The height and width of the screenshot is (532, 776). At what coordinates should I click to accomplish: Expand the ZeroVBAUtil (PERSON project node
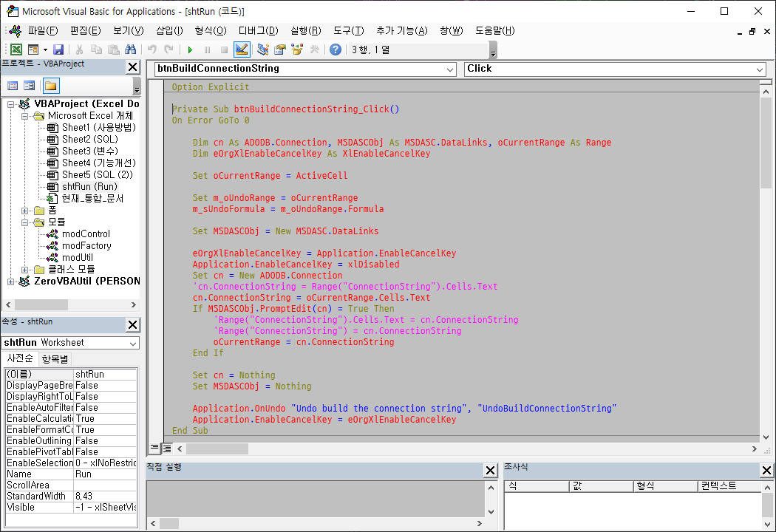[x=11, y=282]
